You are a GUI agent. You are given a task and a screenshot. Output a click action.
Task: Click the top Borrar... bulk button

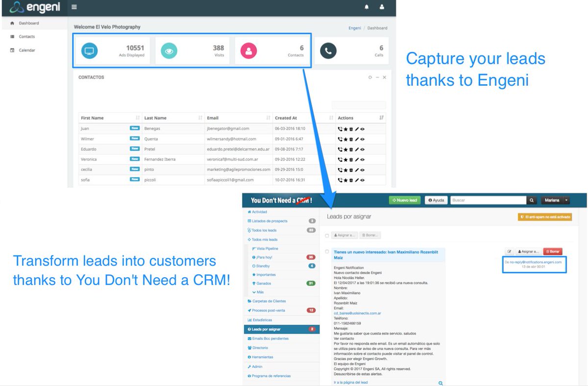click(x=370, y=236)
